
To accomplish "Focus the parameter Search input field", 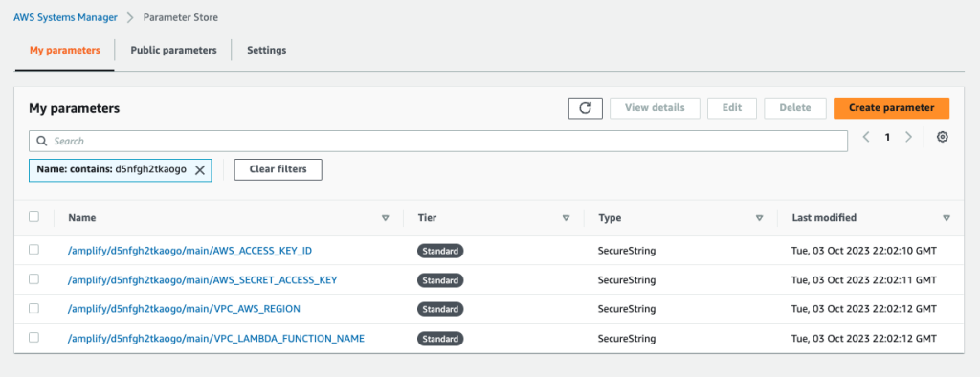I will [438, 142].
